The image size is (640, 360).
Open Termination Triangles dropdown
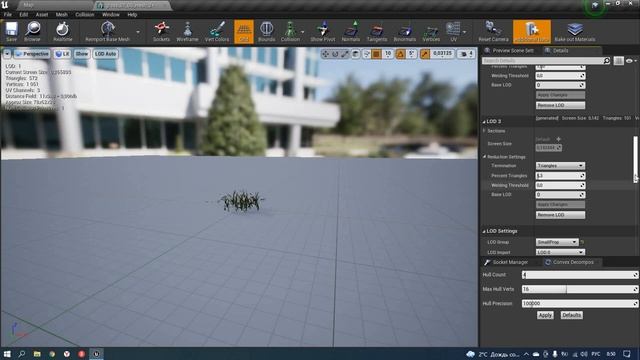pyautogui.click(x=560, y=166)
